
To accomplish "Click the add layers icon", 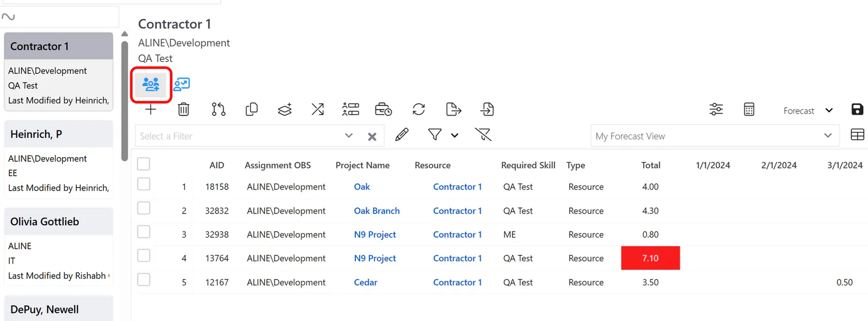I will (285, 110).
